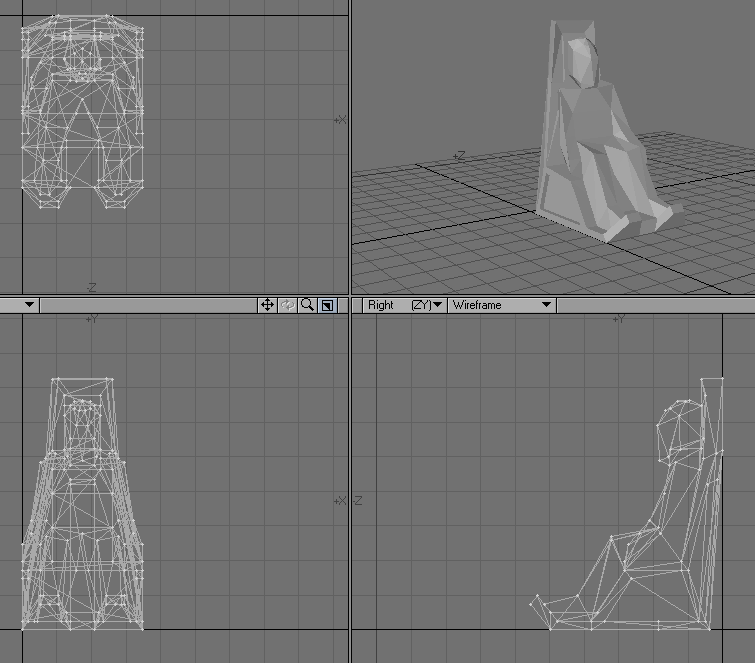Maximize the viewport with the fullscreen icon
Screen dimensions: 755x663
tap(328, 305)
